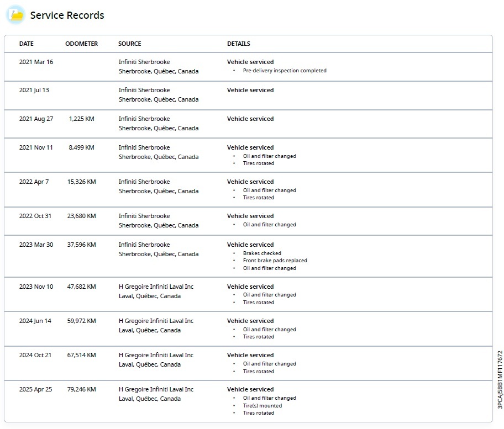The height and width of the screenshot is (429, 504).
Task: Click the DETAILS column header
Action: tap(239, 44)
